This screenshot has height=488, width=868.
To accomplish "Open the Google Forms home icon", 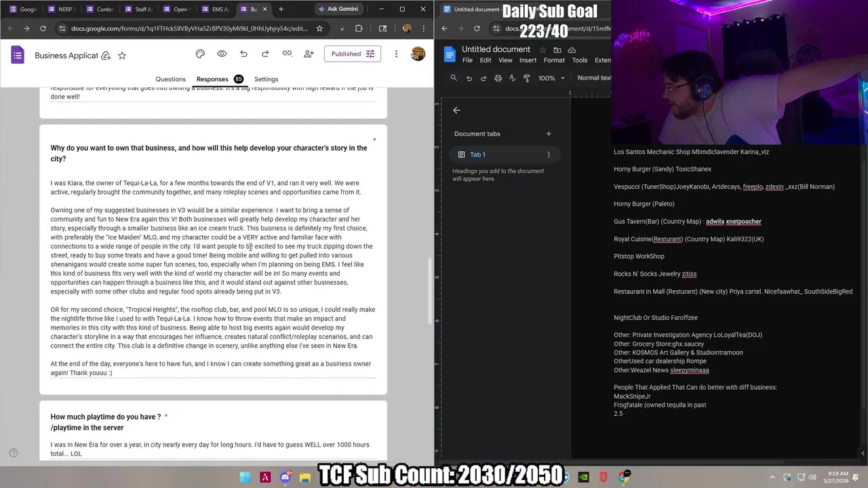I will pyautogui.click(x=18, y=55).
